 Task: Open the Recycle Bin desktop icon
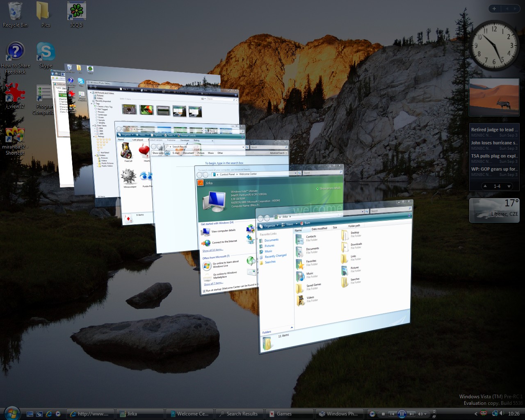pos(15,15)
